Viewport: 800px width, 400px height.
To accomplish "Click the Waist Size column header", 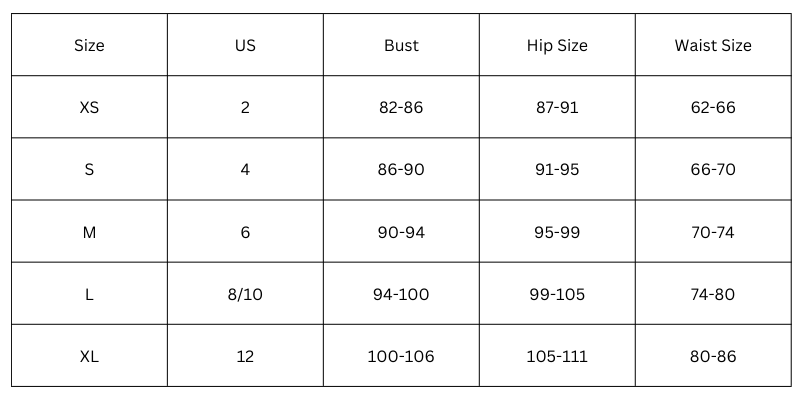I will click(712, 45).
